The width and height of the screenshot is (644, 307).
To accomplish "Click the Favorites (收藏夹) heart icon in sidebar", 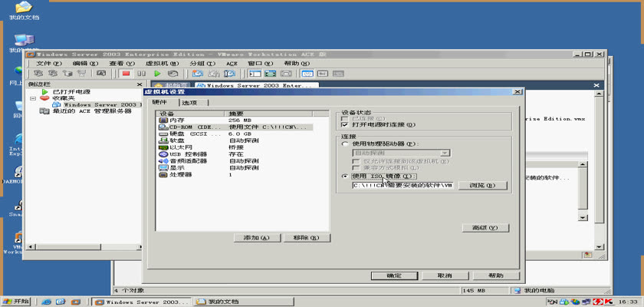I will 44,98.
